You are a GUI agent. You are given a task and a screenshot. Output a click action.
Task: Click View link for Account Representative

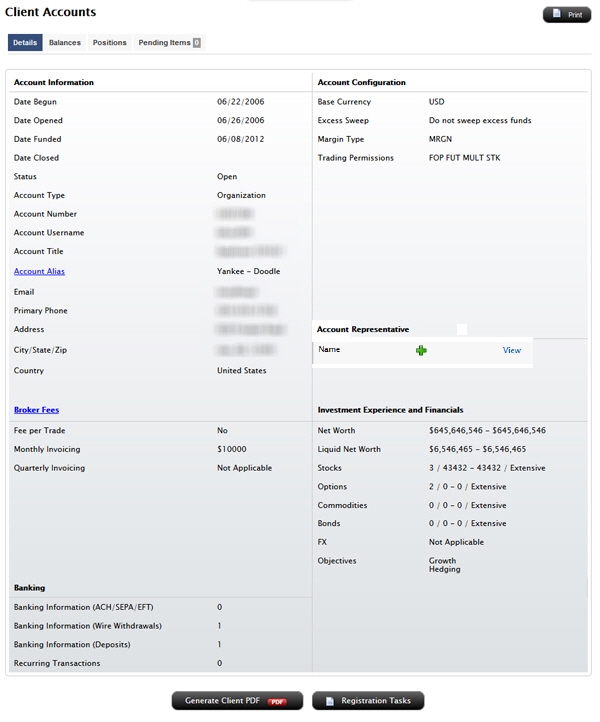(x=511, y=350)
